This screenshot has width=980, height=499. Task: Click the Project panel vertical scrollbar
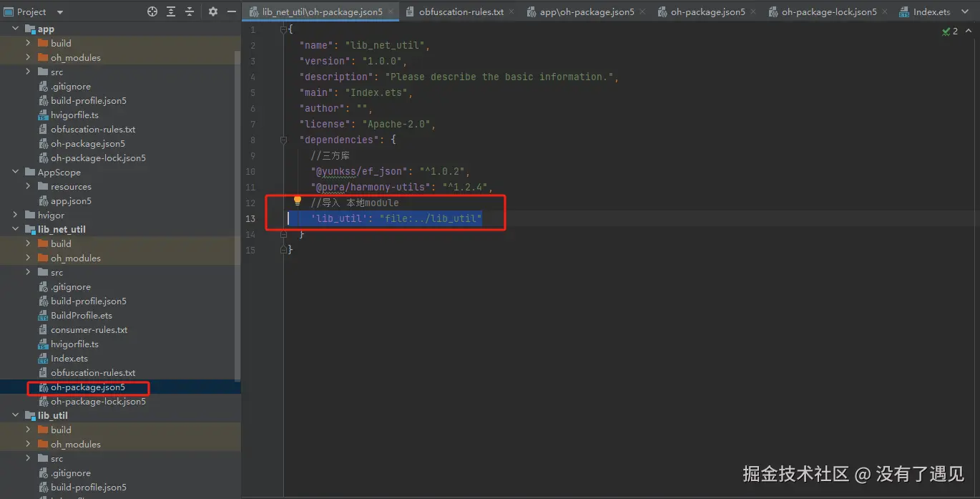(x=238, y=215)
